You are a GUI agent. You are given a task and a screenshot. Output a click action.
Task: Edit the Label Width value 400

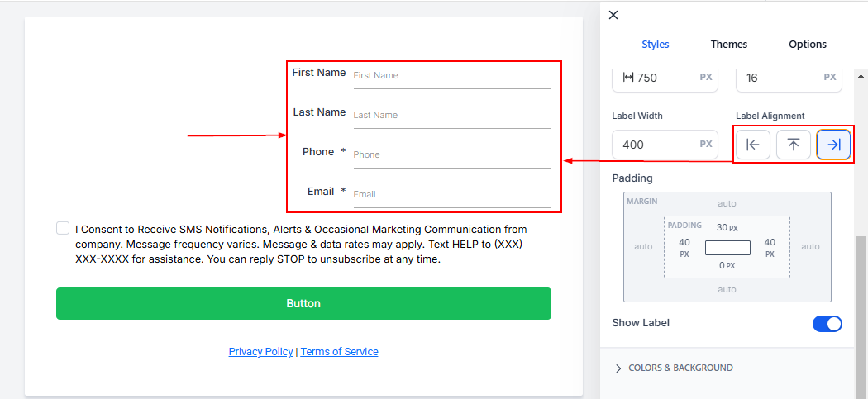pyautogui.click(x=655, y=145)
